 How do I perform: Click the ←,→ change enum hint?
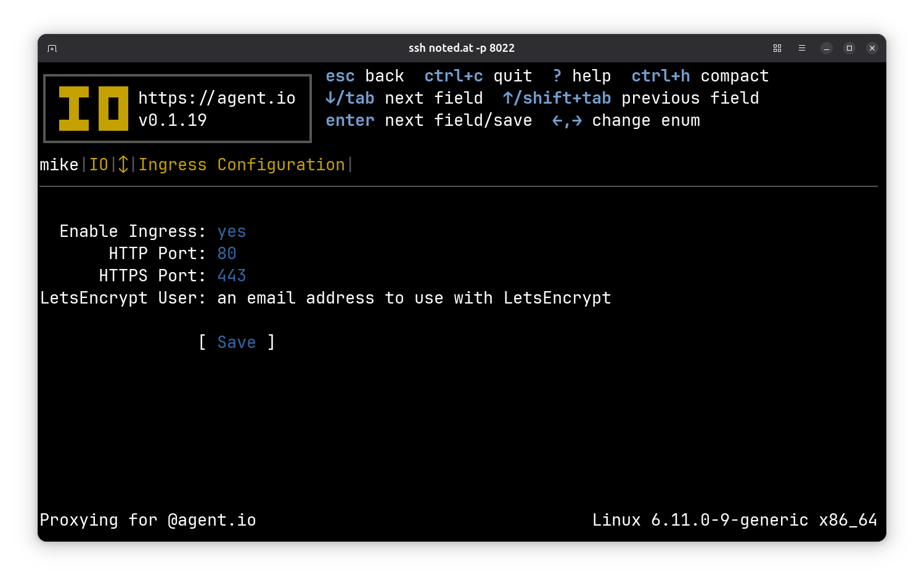coord(626,120)
